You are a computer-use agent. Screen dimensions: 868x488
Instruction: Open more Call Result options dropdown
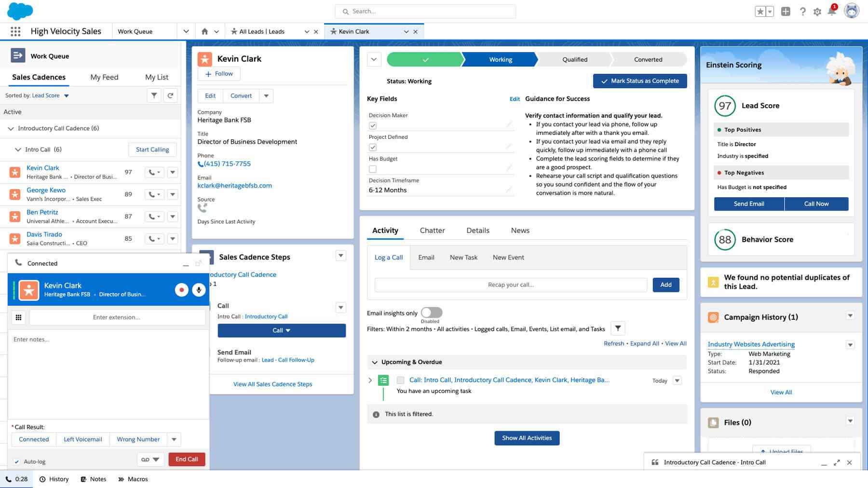[x=174, y=439]
